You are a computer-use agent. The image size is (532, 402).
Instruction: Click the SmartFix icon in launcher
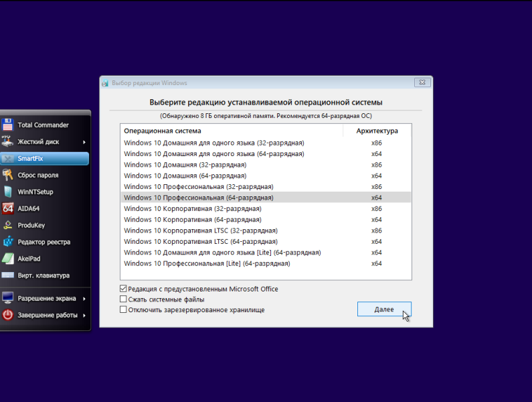tap(8, 159)
